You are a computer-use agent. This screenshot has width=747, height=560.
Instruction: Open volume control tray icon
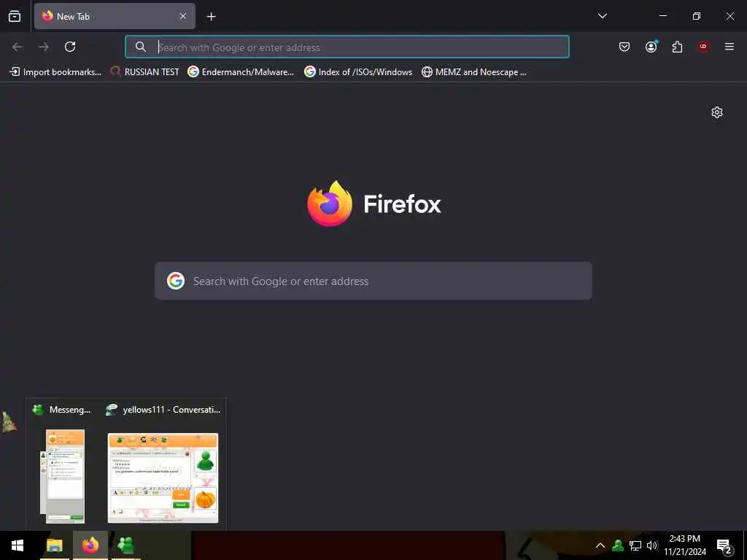coord(651,545)
